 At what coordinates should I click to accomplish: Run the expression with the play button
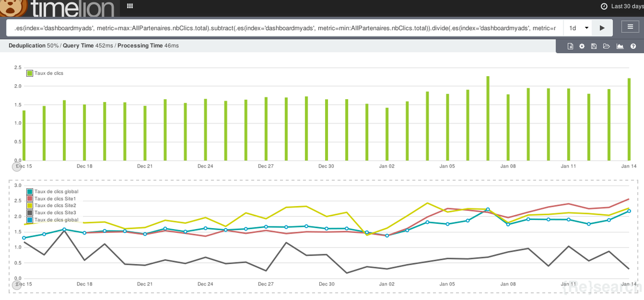602,27
